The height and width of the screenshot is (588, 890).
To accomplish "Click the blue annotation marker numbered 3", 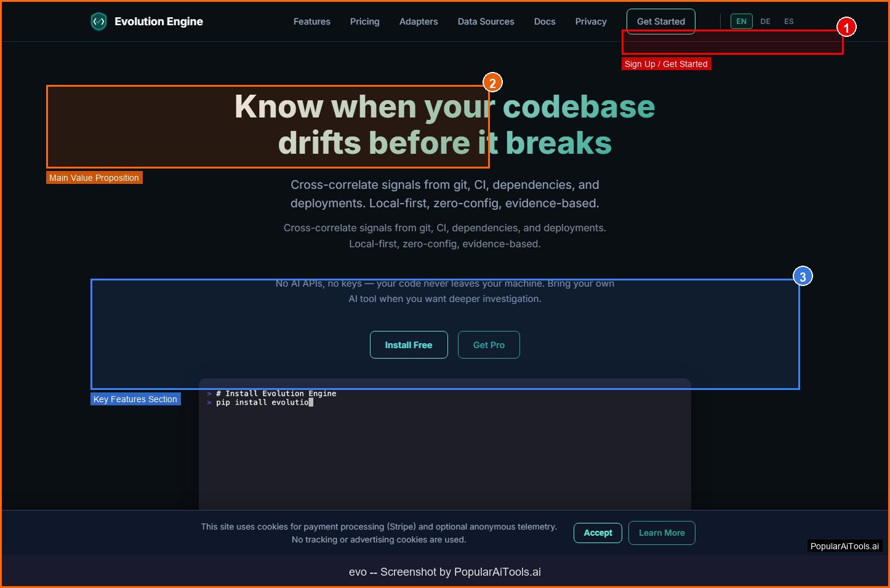I will click(803, 277).
